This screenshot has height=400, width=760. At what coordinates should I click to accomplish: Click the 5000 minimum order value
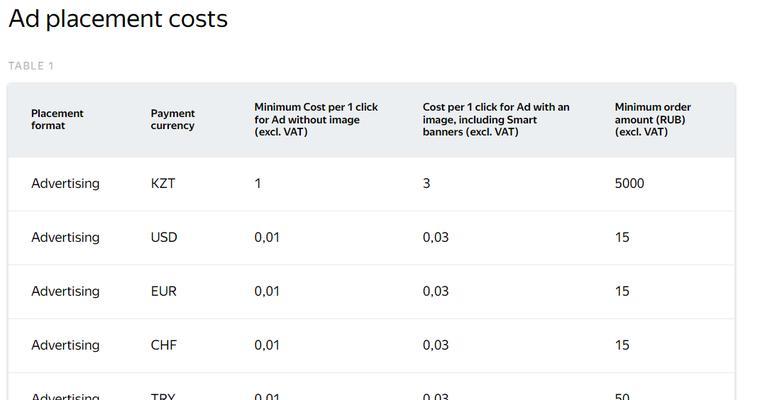point(630,183)
